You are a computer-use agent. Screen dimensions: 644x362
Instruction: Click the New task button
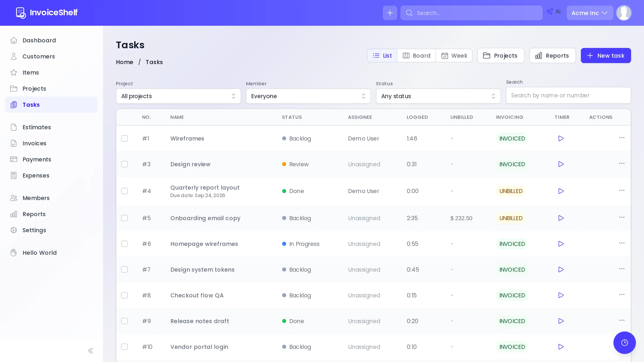606,56
